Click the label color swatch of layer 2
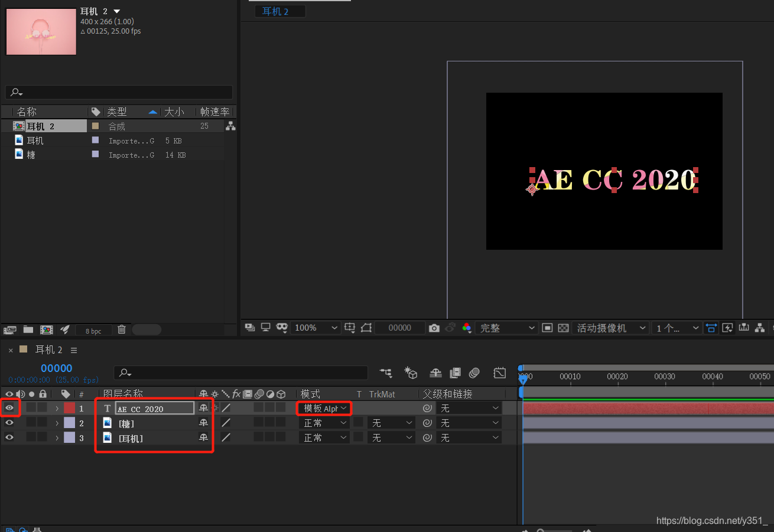 [70, 423]
